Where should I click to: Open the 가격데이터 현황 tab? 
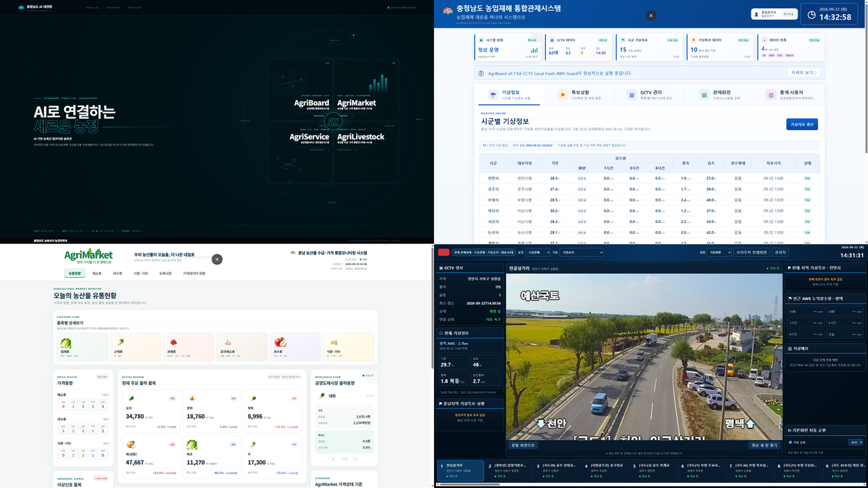193,273
